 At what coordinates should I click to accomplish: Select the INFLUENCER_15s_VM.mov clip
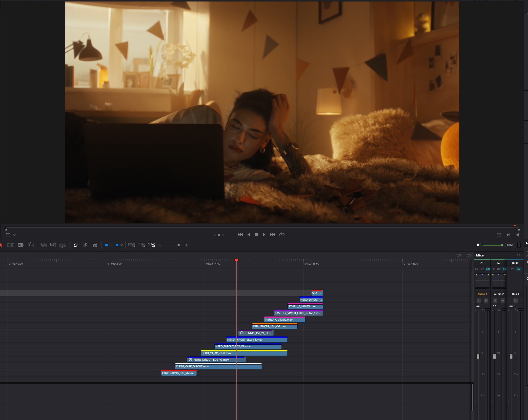click(x=274, y=327)
